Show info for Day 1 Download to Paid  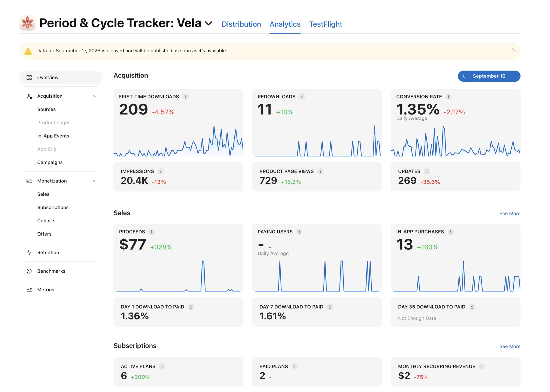191,307
